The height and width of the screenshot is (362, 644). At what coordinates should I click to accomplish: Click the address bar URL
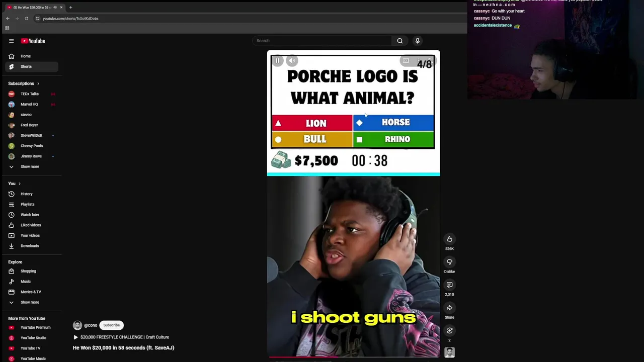70,19
